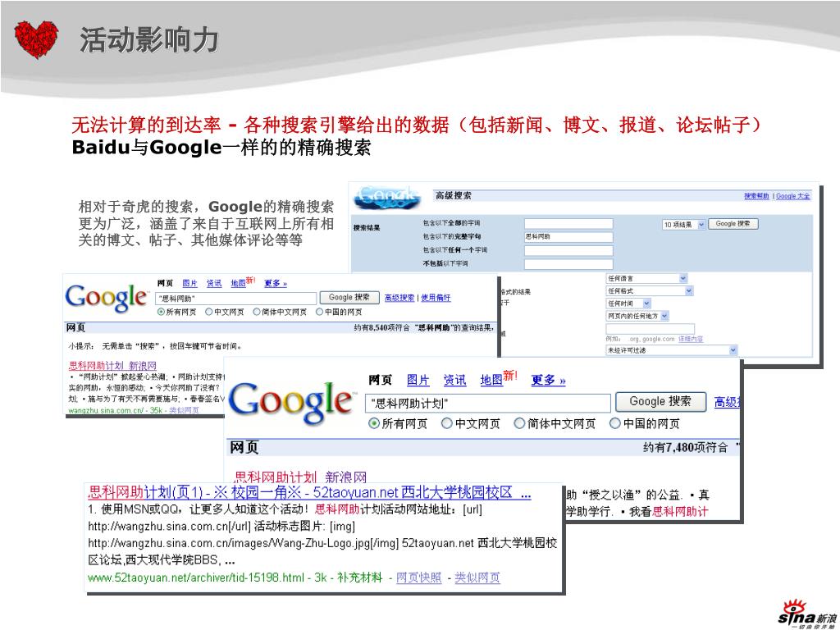Open 思科网助计划_新浪网 result in "思科网助" window
Viewport: 840px width, 630px height.
tap(112, 366)
